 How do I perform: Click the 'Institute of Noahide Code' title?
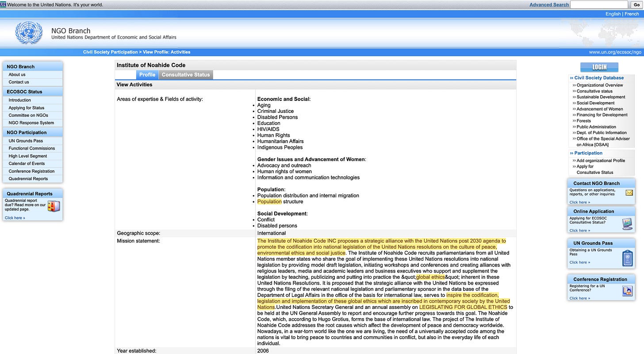(x=151, y=65)
